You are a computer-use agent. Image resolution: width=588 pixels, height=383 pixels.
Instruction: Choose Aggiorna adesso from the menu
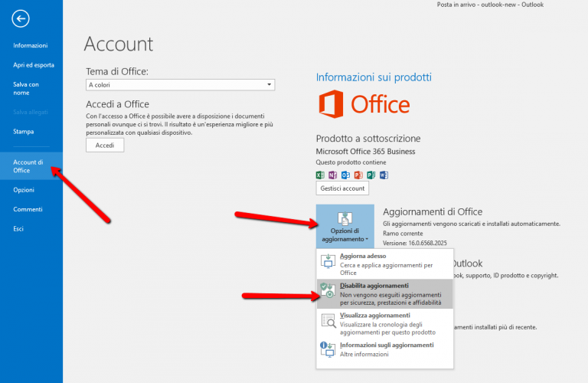point(385,264)
